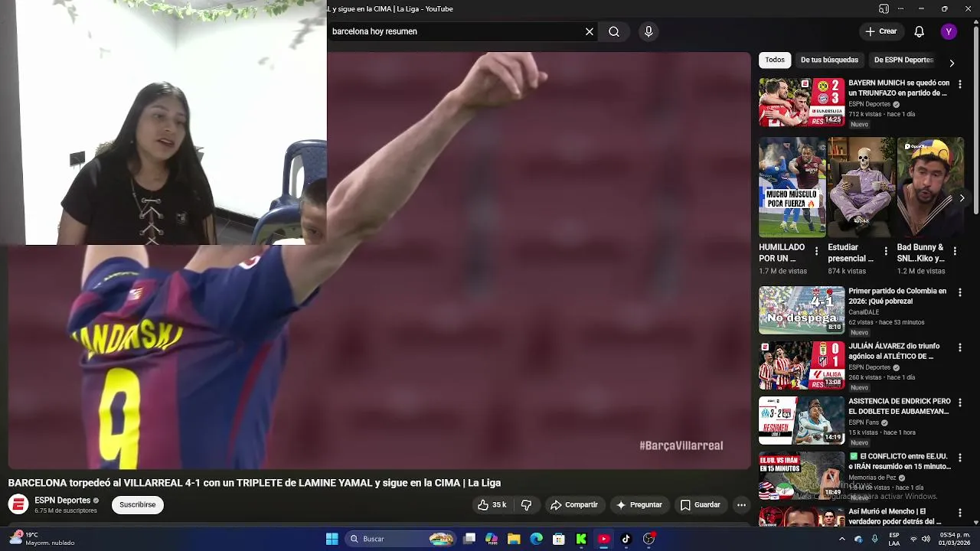
Task: Open options for Bad Bunny short
Action: [955, 251]
